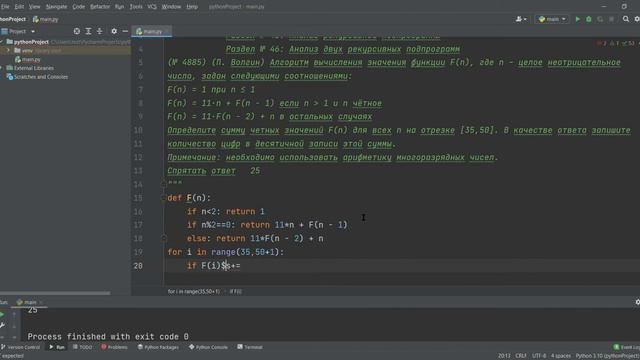640x360 pixels.
Task: Click the user account icon in toolbar
Action: pos(520,19)
